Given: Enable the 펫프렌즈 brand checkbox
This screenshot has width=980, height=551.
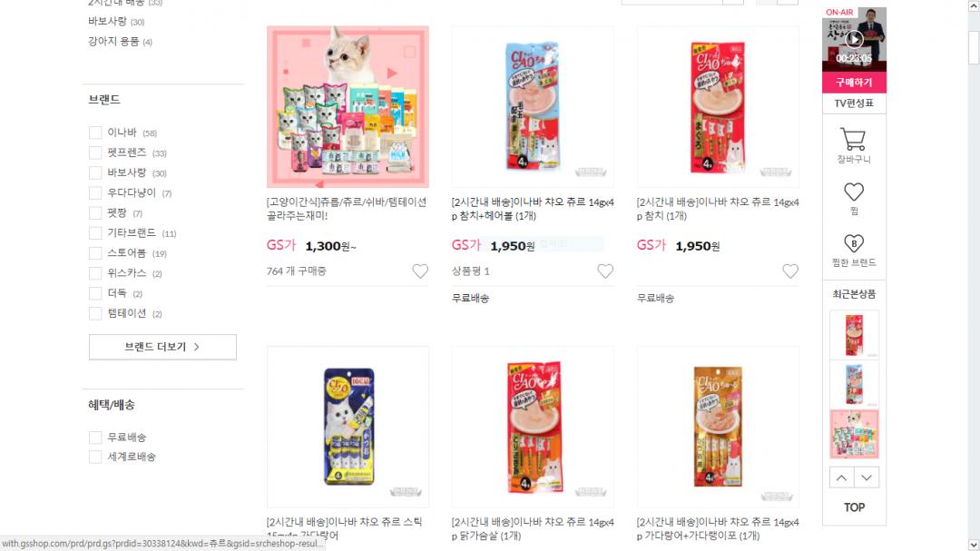Looking at the screenshot, I should [95, 153].
